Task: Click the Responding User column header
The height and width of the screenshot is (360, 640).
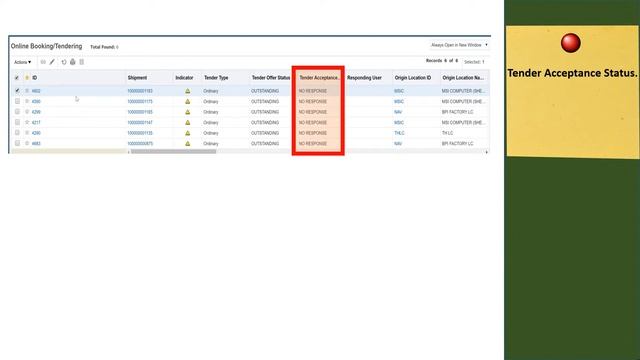Action: [x=364, y=78]
